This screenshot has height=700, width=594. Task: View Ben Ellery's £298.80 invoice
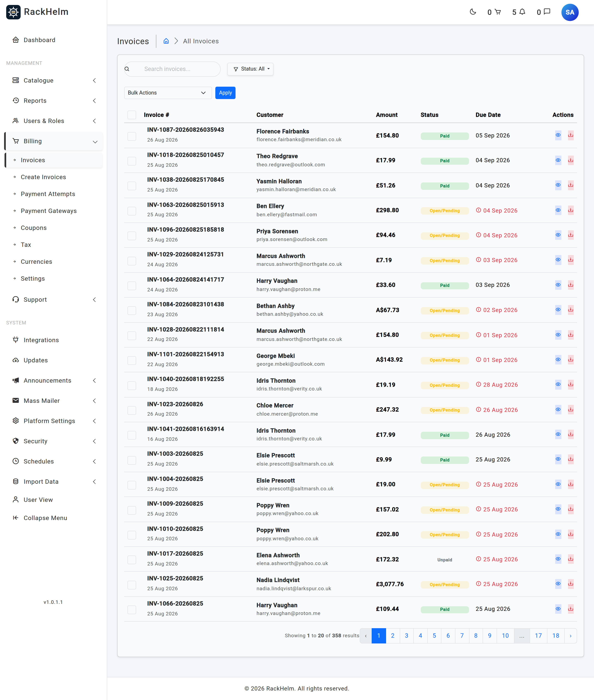pyautogui.click(x=558, y=210)
